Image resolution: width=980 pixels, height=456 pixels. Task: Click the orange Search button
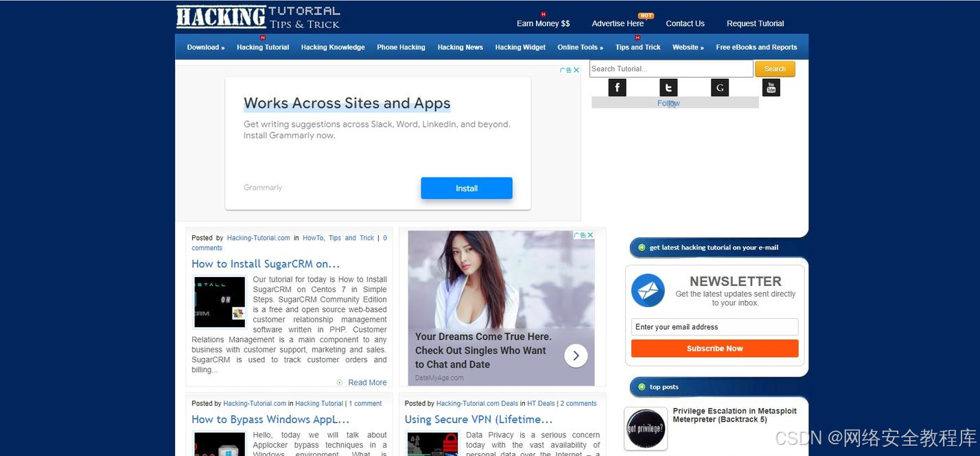(775, 69)
